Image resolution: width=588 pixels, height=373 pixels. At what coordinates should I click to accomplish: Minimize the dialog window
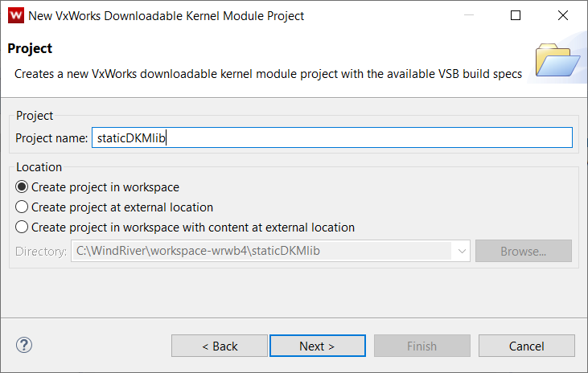click(469, 15)
